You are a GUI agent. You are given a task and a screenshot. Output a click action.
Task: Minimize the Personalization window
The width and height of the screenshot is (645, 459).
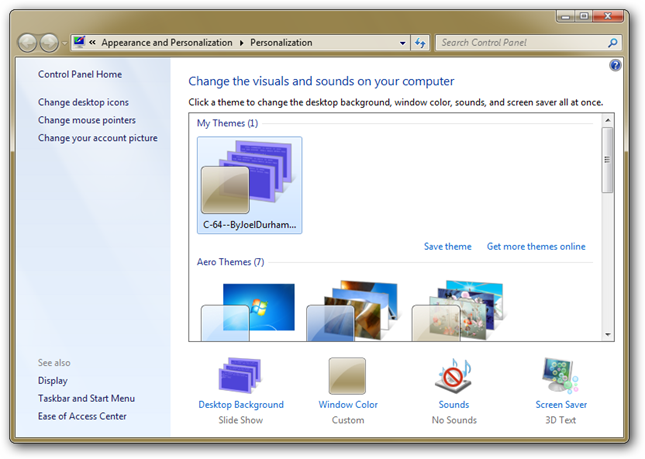tap(566, 16)
